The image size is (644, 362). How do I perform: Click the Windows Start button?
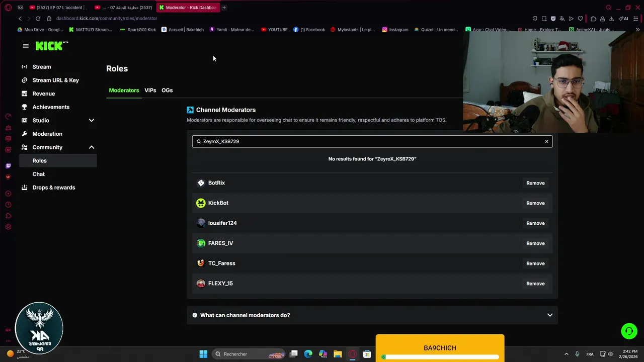click(x=203, y=354)
